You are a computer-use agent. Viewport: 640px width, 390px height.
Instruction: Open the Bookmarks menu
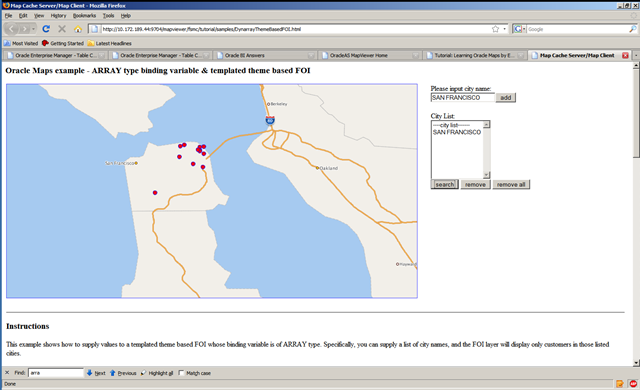84,16
